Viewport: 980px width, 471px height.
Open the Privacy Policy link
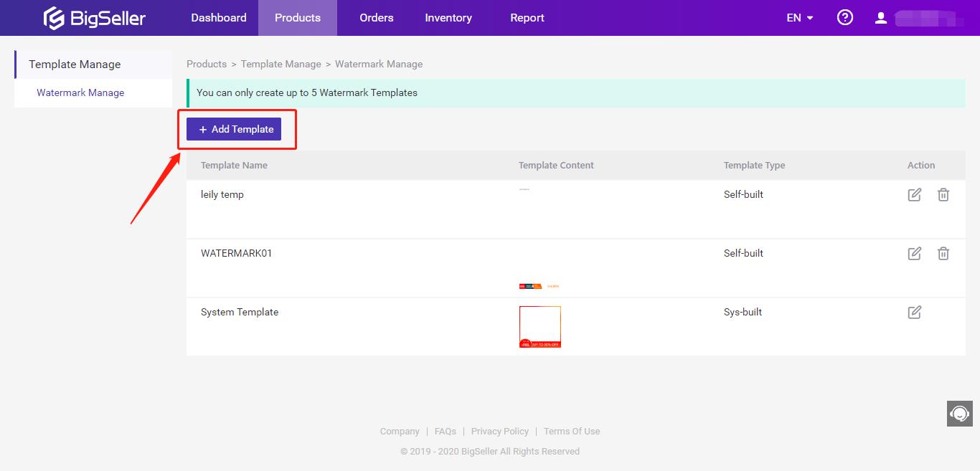[x=500, y=431]
